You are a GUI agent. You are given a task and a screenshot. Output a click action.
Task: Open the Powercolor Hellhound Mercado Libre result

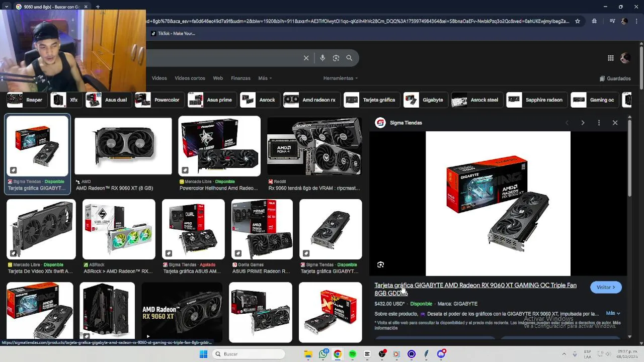(x=219, y=146)
